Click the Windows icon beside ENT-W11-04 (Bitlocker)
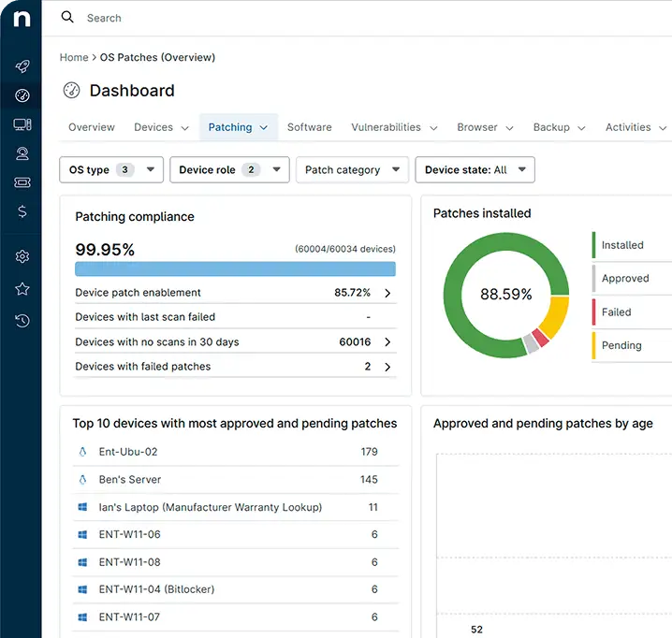672x638 pixels. (82, 589)
